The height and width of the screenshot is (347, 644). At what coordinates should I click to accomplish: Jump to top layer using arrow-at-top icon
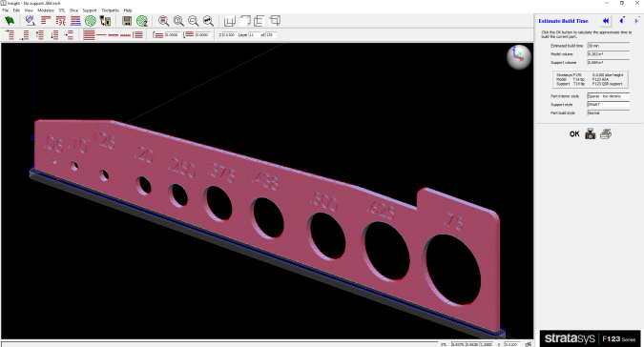point(10,35)
